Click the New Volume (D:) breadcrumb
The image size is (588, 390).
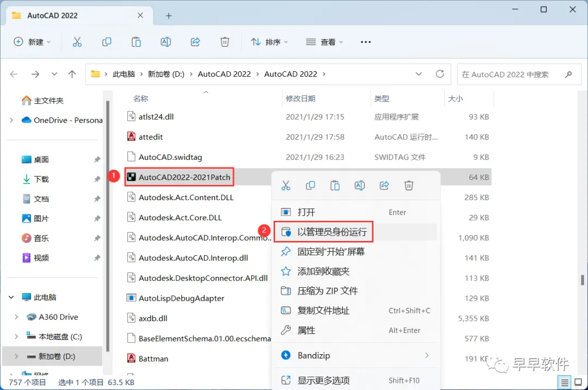tap(166, 74)
